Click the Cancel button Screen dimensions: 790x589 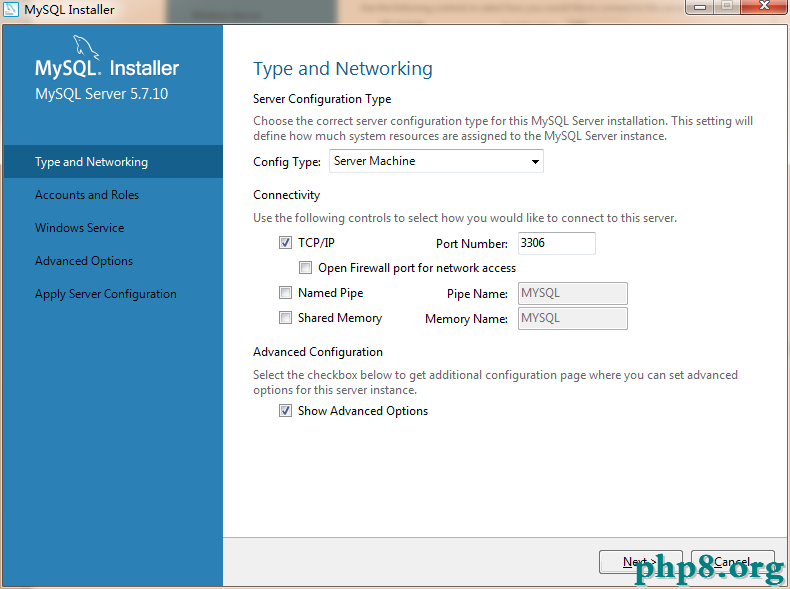733,562
